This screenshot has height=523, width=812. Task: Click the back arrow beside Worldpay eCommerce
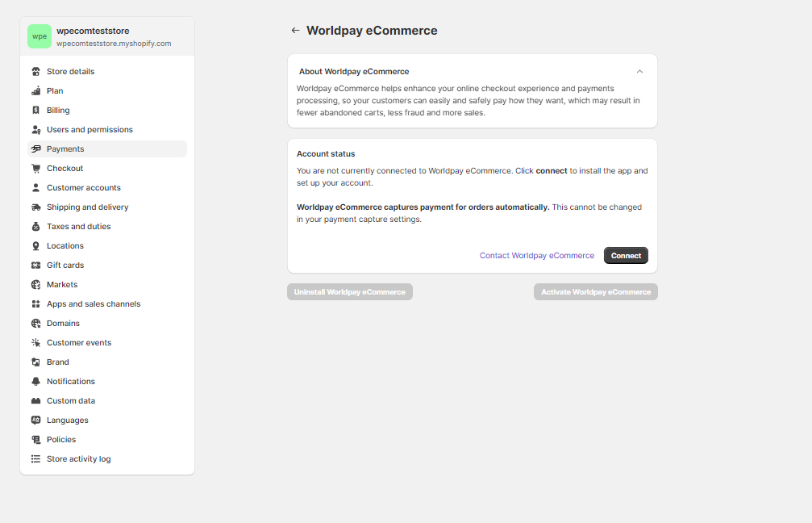[x=295, y=31]
